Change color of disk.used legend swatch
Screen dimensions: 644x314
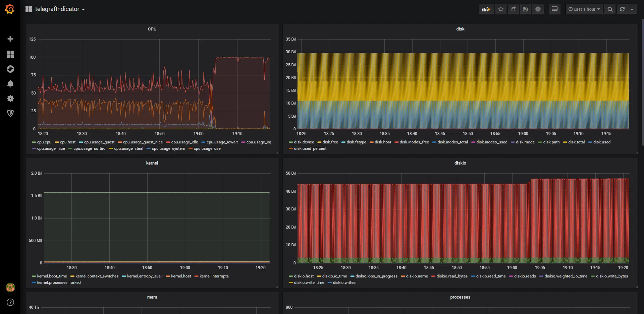click(590, 142)
